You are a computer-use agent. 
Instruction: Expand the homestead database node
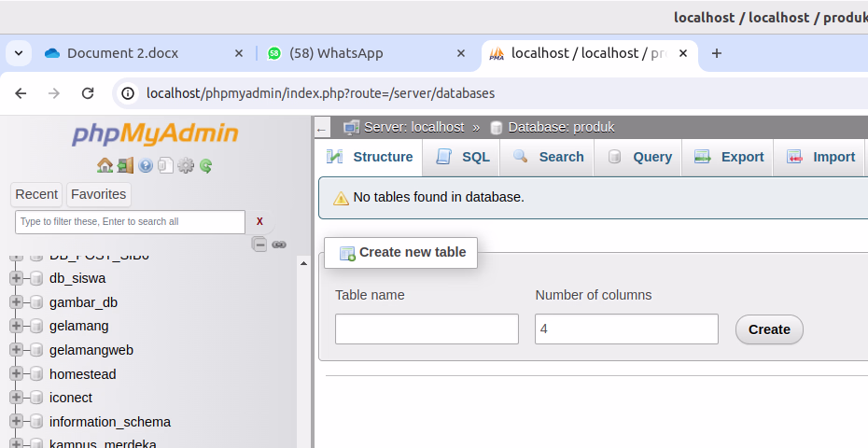[x=16, y=373]
